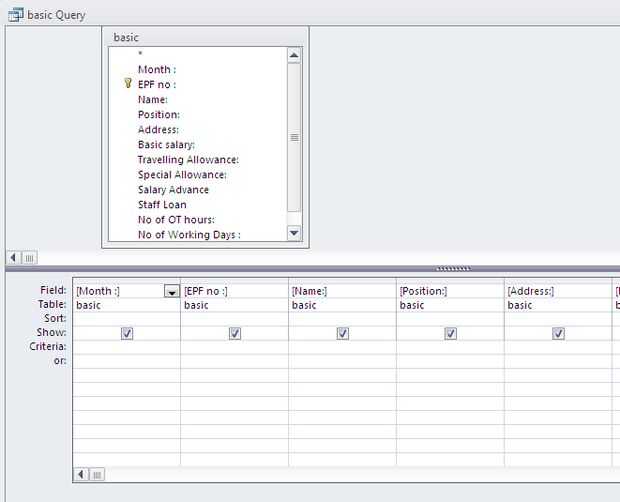Select 'Basic salary:' in the field list
Screen dimensions: 620x502
click(x=166, y=145)
